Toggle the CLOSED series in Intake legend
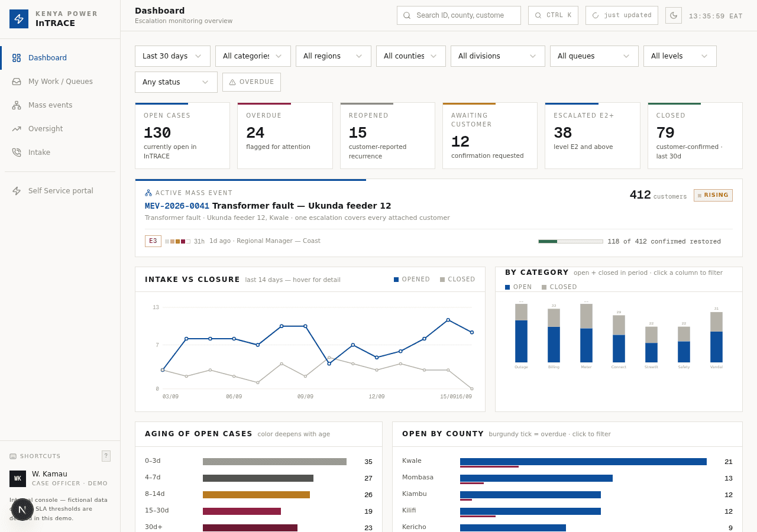 [x=458, y=280]
